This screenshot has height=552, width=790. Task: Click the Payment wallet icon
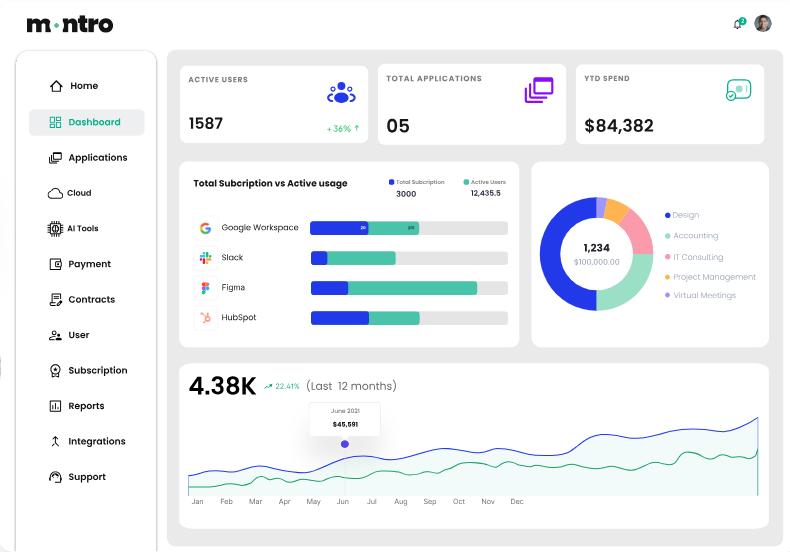[56, 264]
